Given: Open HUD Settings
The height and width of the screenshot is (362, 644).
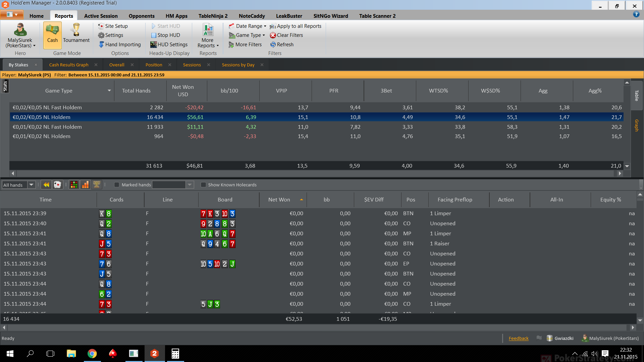Looking at the screenshot, I should pyautogui.click(x=169, y=45).
